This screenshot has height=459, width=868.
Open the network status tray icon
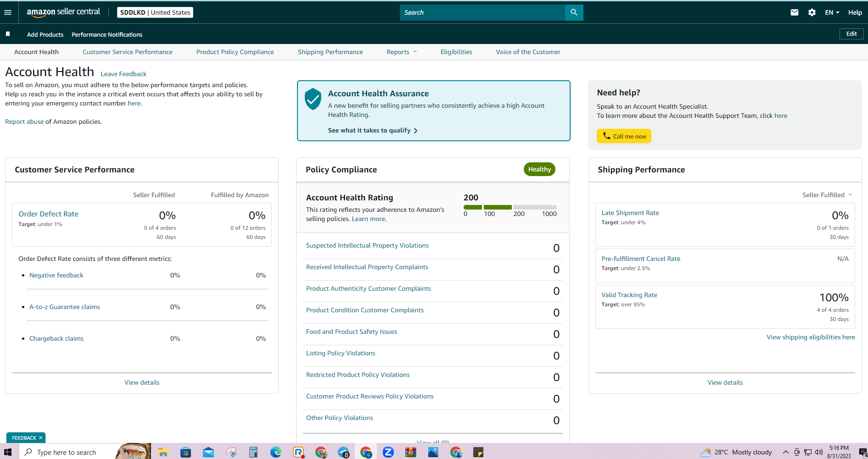(x=808, y=452)
